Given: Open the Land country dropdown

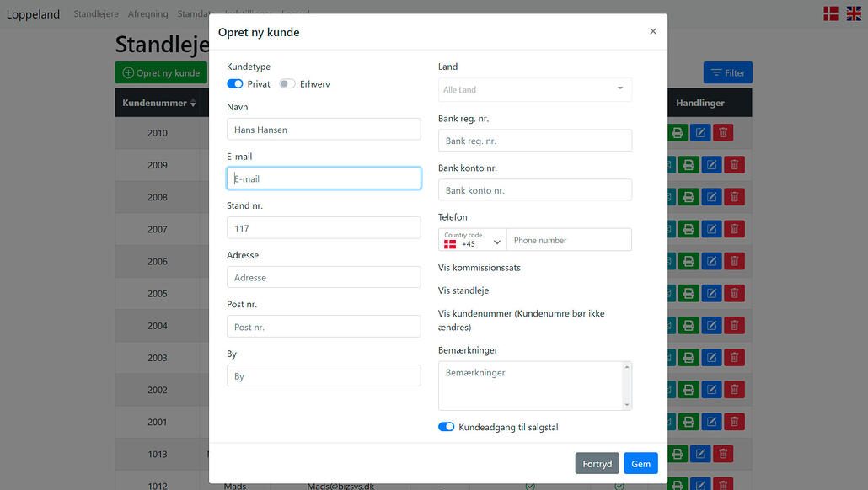Looking at the screenshot, I should [534, 89].
